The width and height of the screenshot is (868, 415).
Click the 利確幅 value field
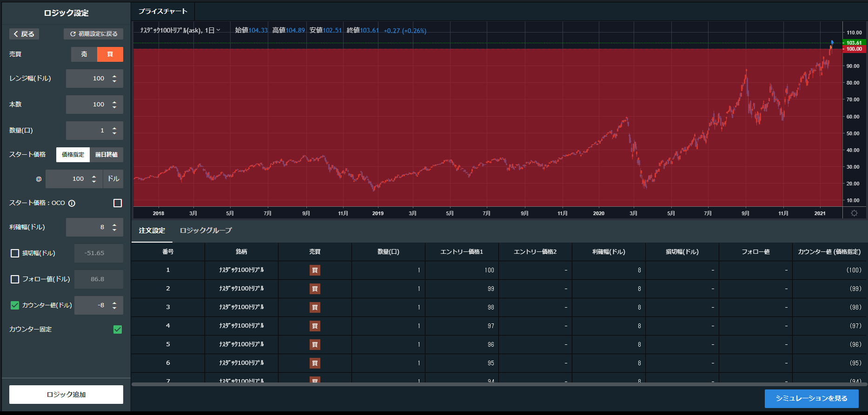point(94,227)
